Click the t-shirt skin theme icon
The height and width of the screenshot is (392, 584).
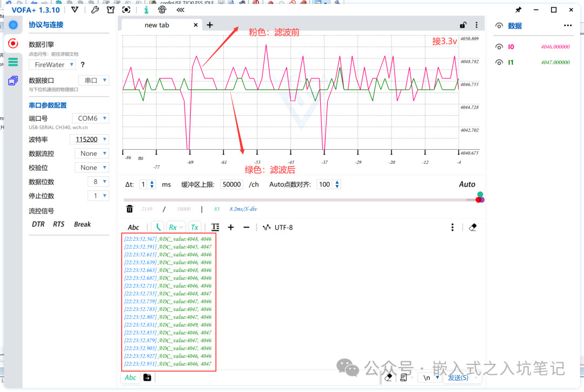coord(110,10)
